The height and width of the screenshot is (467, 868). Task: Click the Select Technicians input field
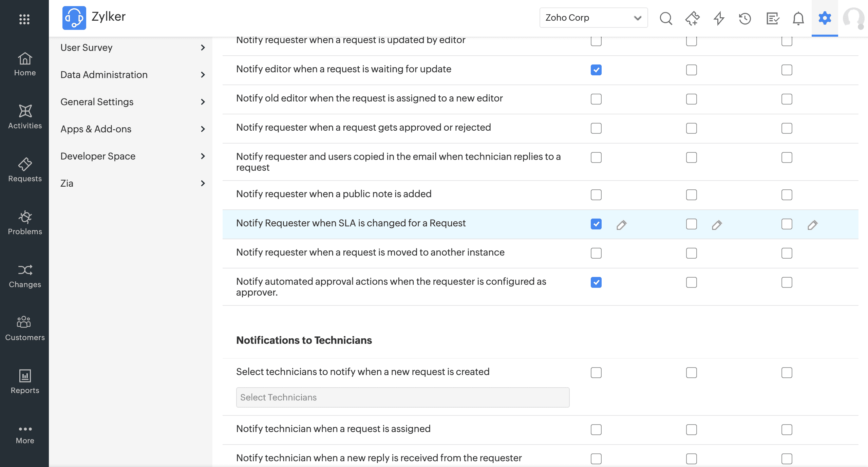pyautogui.click(x=402, y=397)
